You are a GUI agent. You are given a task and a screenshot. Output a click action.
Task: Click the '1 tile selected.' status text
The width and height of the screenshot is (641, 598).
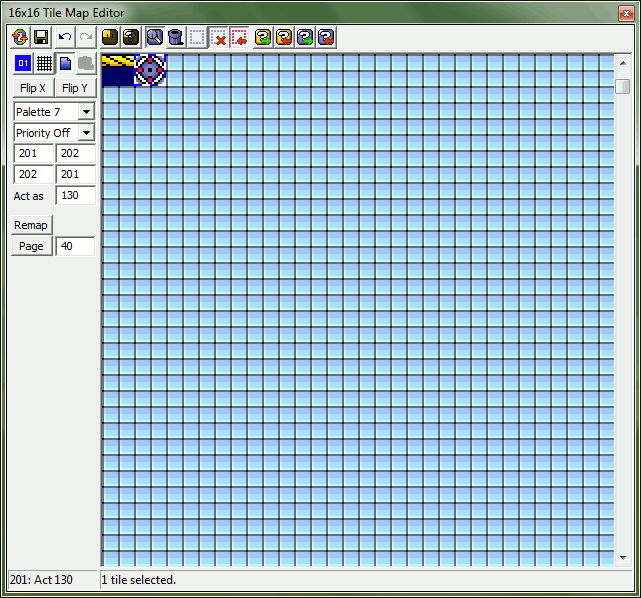(139, 580)
